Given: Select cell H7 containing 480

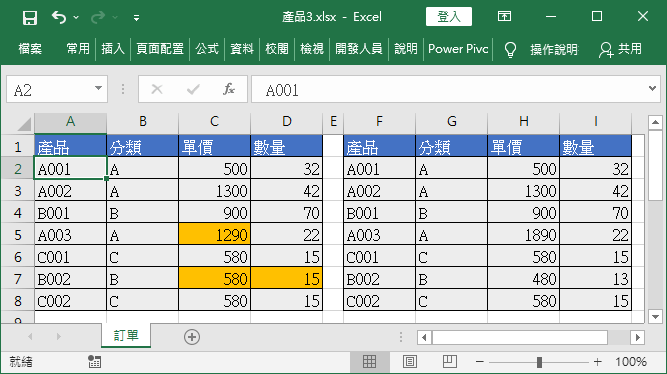Looking at the screenshot, I should [x=524, y=279].
